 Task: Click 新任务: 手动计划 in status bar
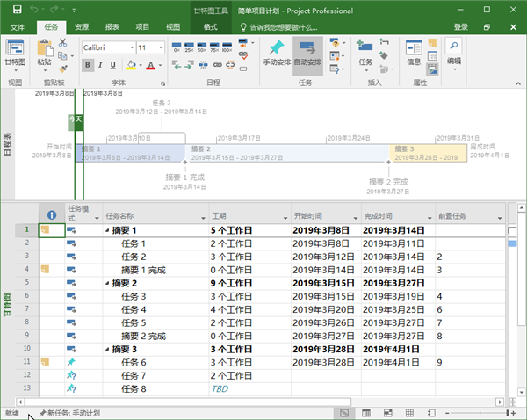click(x=70, y=413)
